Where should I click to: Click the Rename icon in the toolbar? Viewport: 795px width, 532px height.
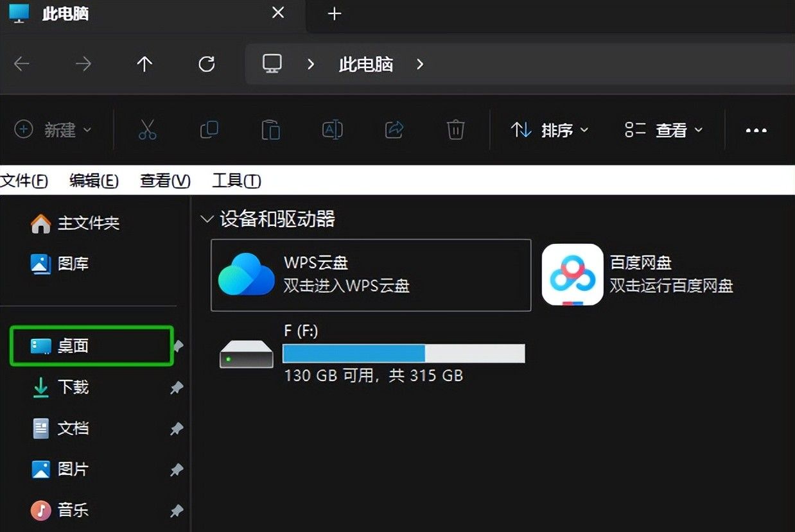pos(331,130)
